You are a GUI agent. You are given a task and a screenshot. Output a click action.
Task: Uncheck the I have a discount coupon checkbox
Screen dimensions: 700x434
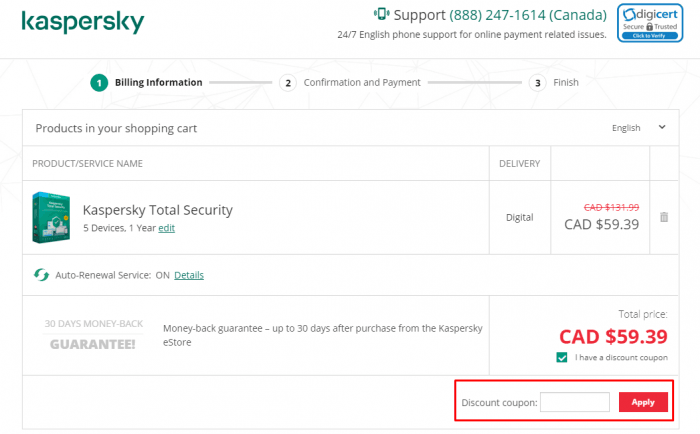[562, 357]
